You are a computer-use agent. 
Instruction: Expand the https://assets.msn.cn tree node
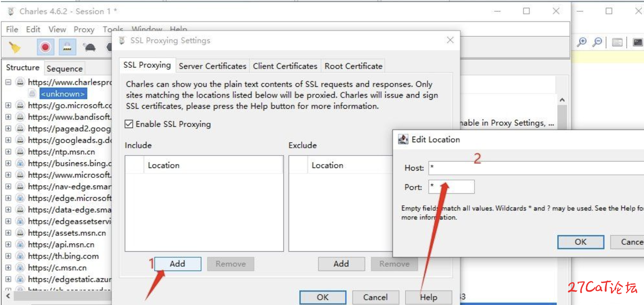coord(8,233)
